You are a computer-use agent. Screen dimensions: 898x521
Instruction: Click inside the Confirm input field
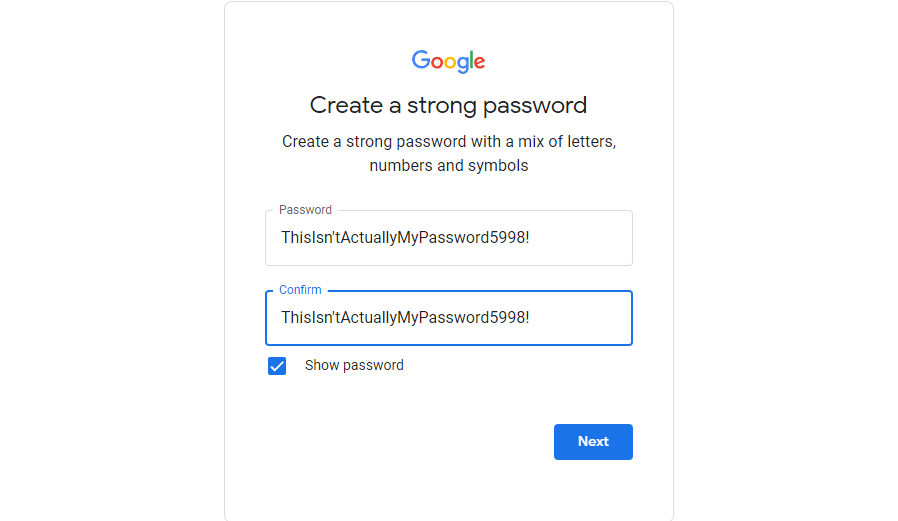pos(580,318)
